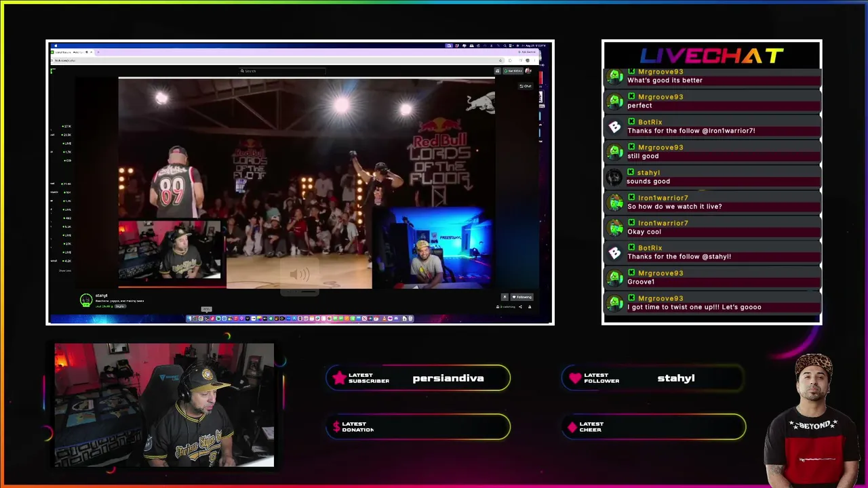This screenshot has height=488, width=868.
Task: Click the red-room webcam inset on the video
Action: (170, 250)
